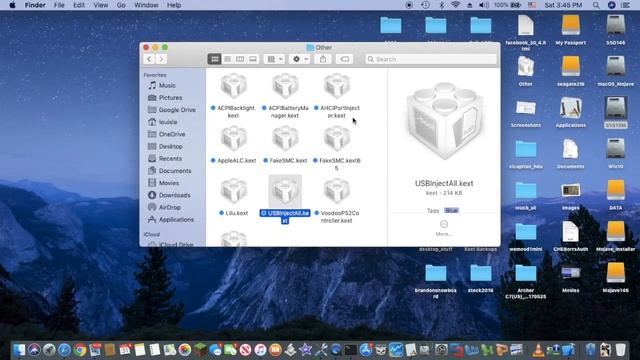This screenshot has width=640, height=360.
Task: Click the Time Machine menu bar icon
Action: coord(425,5)
